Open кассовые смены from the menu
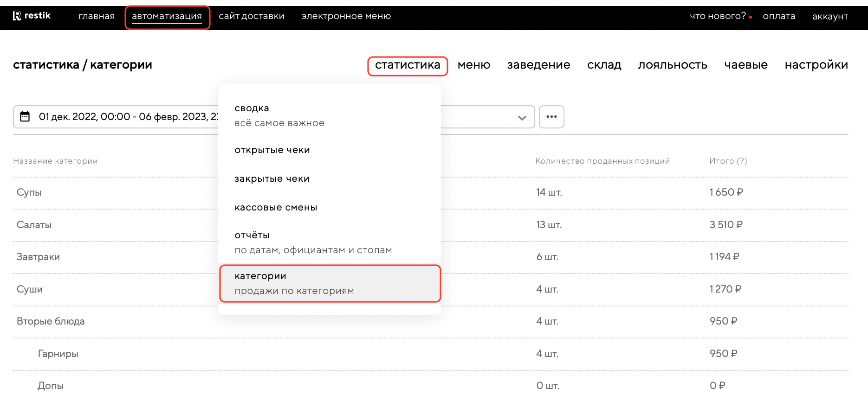This screenshot has width=868, height=408. tap(276, 208)
